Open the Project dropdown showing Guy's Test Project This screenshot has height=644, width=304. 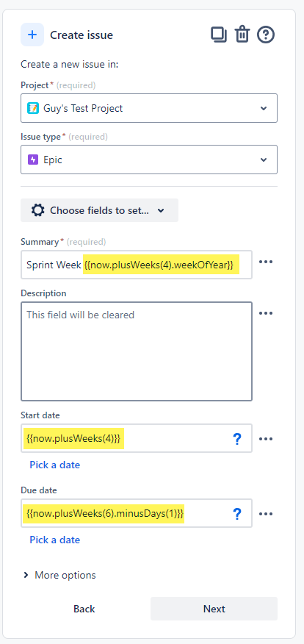pyautogui.click(x=149, y=108)
